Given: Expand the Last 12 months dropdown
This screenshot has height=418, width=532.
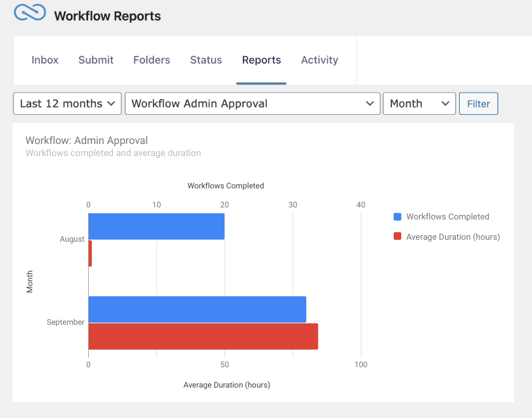Looking at the screenshot, I should (67, 104).
